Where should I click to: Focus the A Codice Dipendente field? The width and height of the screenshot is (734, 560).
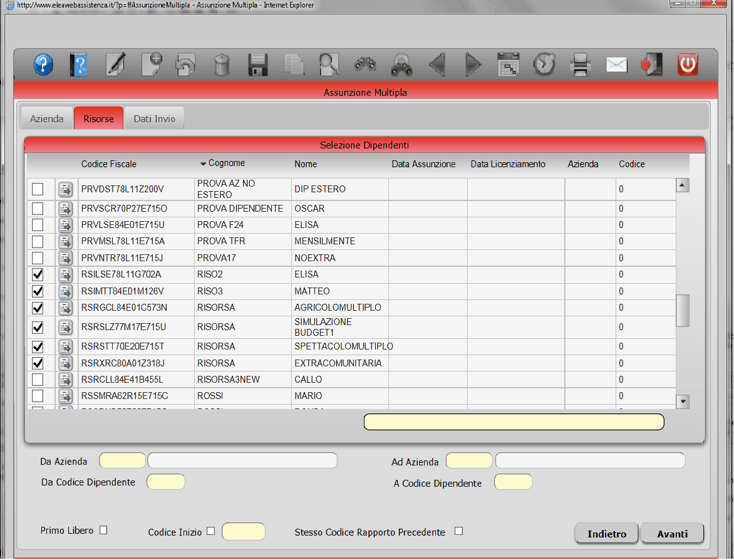click(513, 482)
